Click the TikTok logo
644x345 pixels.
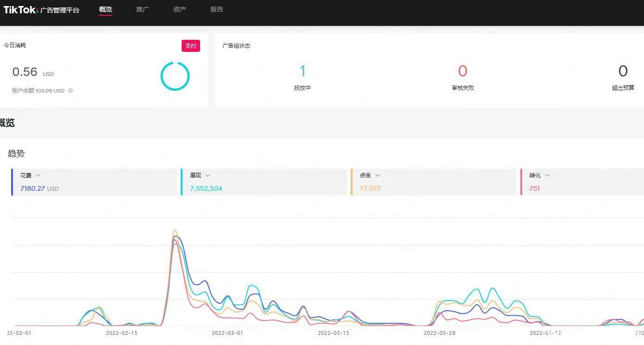[20, 10]
